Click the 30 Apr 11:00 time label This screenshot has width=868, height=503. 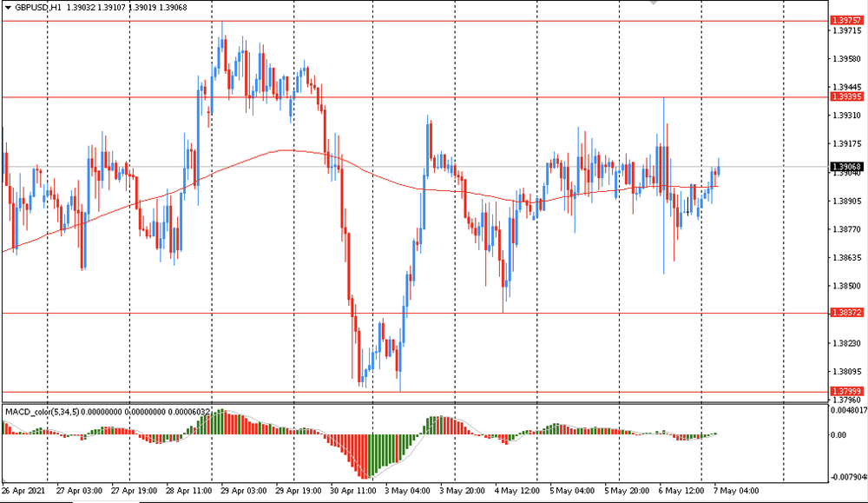tap(351, 491)
